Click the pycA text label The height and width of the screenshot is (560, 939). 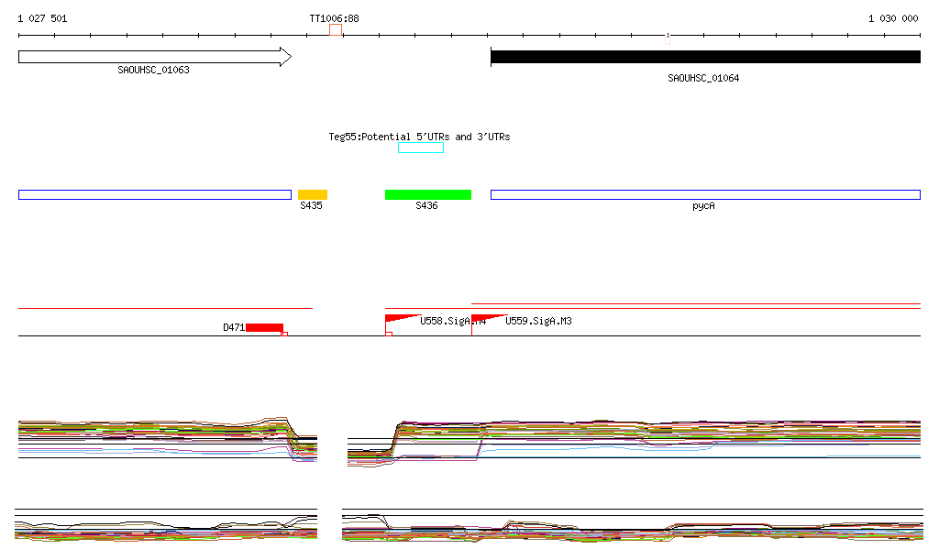pyautogui.click(x=703, y=206)
